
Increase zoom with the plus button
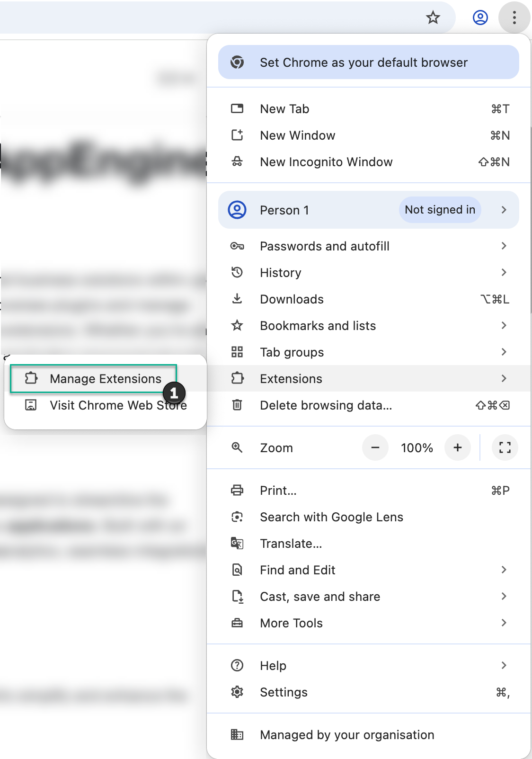pos(457,447)
